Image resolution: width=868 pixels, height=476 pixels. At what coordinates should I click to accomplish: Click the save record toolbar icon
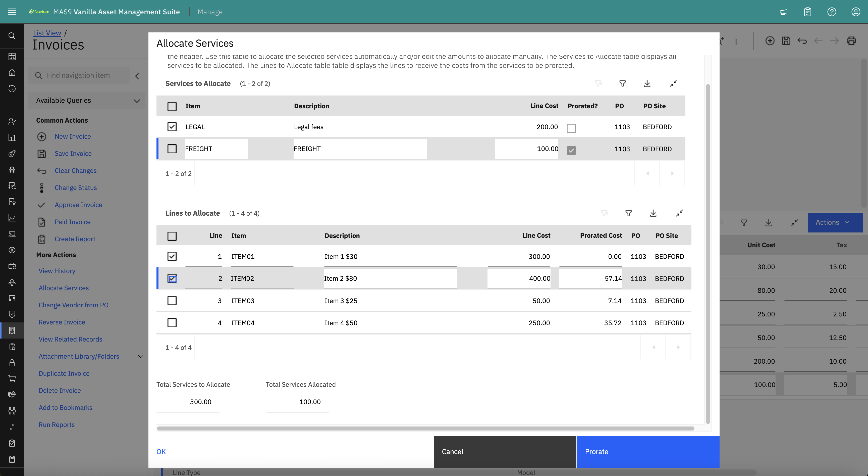coord(786,41)
